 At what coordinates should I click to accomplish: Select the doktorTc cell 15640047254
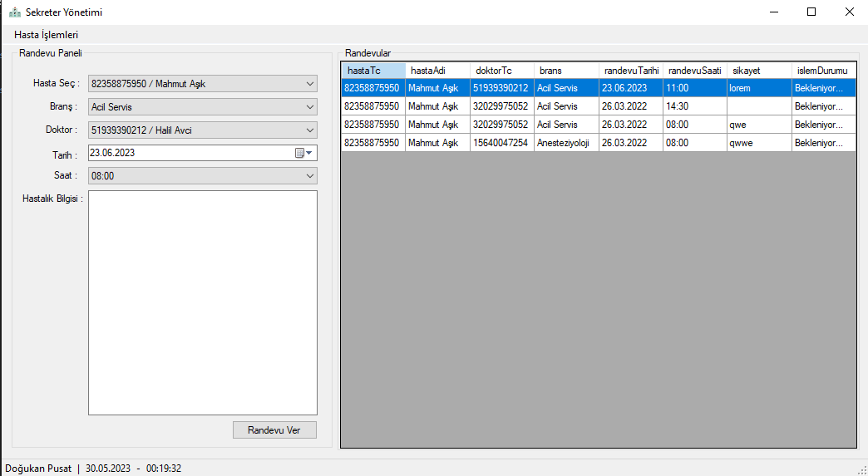point(502,143)
